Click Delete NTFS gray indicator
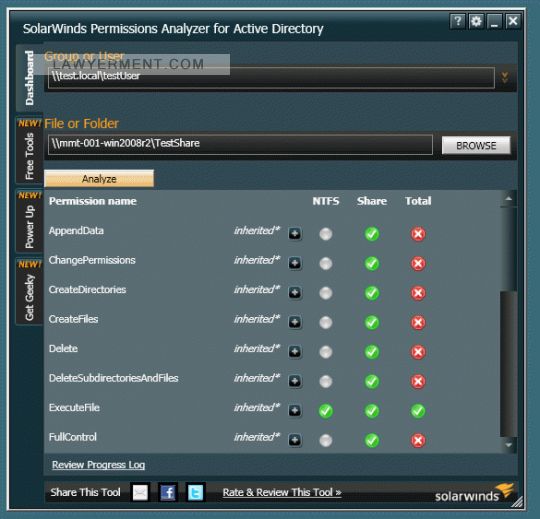 click(325, 352)
